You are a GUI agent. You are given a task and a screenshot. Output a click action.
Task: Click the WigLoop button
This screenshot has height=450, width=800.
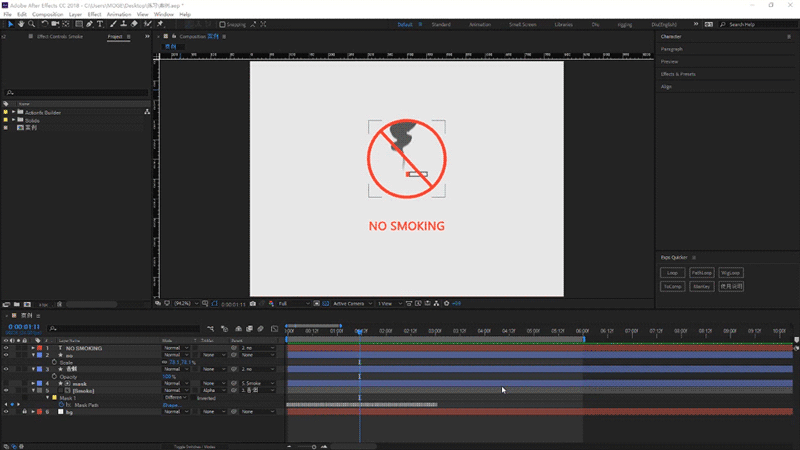(731, 273)
